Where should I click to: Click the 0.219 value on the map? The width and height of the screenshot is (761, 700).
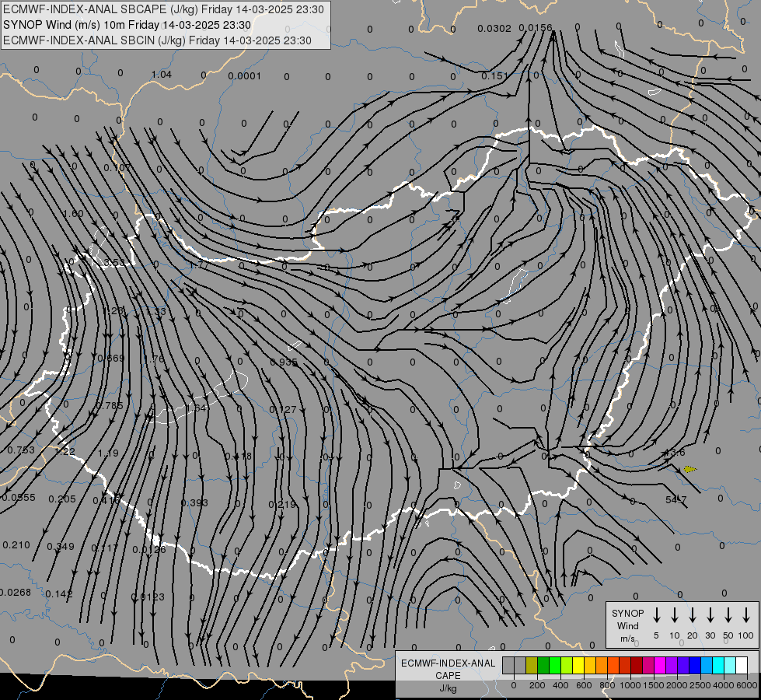tap(282, 504)
